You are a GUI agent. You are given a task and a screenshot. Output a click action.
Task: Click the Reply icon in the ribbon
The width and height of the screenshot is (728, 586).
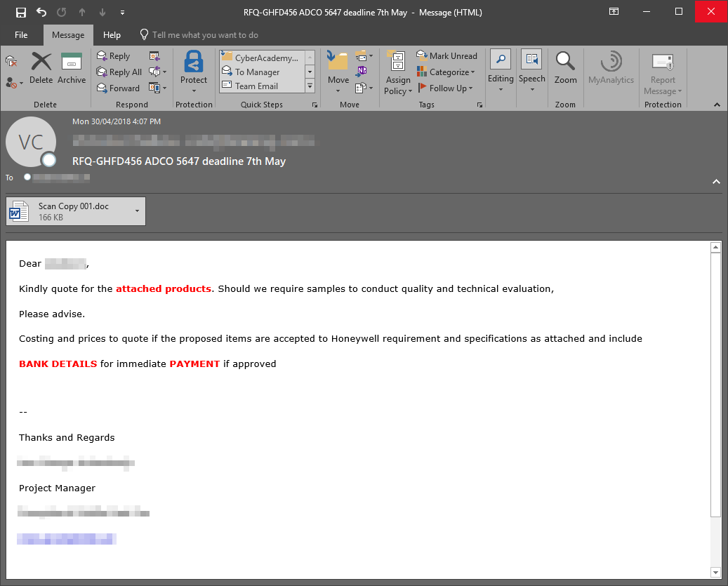click(112, 55)
